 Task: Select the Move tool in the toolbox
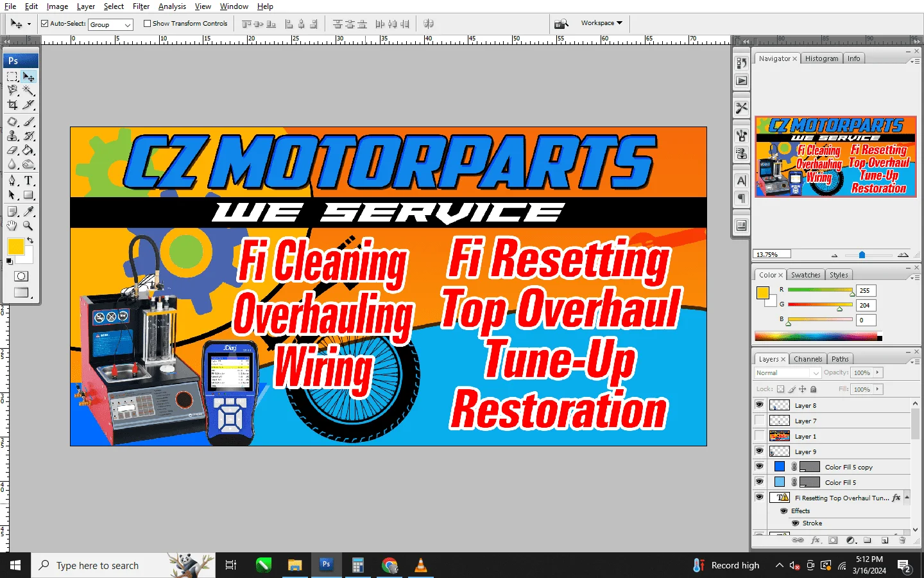[29, 76]
